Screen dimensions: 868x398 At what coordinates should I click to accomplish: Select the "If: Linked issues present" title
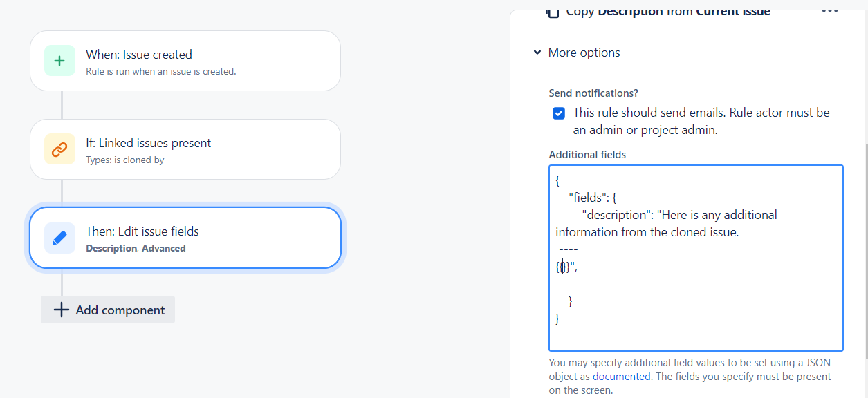tap(149, 143)
